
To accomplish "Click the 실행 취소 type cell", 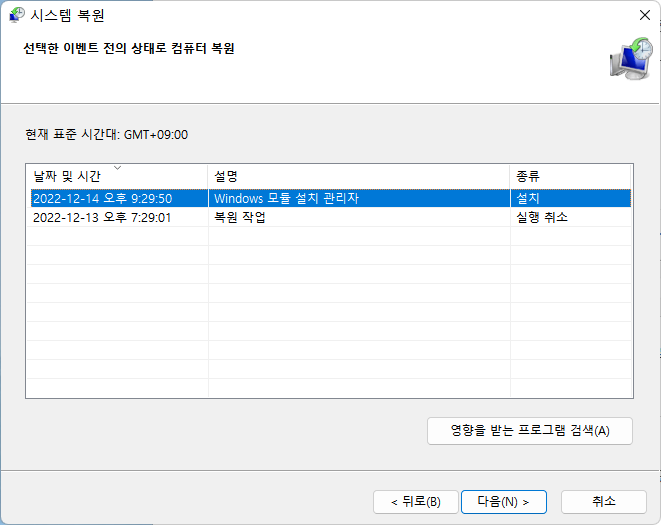I will [x=542, y=218].
